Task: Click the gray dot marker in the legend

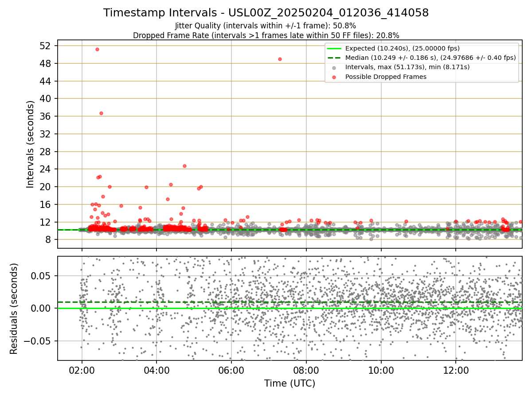Action: (x=334, y=68)
